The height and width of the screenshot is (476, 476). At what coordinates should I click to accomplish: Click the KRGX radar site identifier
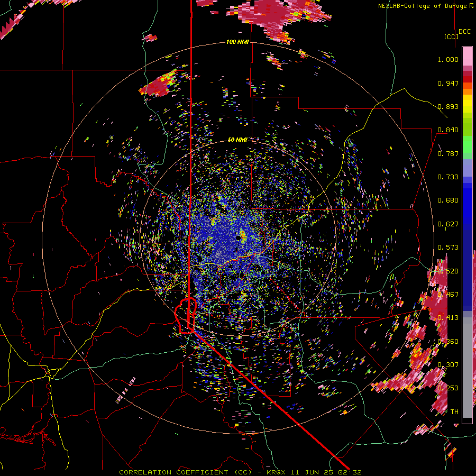click(x=276, y=472)
